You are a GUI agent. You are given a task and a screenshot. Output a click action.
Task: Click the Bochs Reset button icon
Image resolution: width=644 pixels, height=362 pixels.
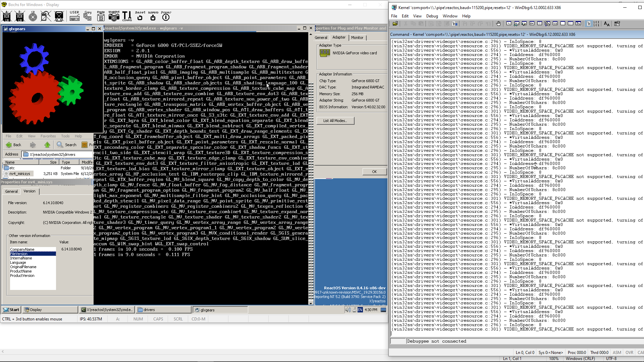click(140, 16)
